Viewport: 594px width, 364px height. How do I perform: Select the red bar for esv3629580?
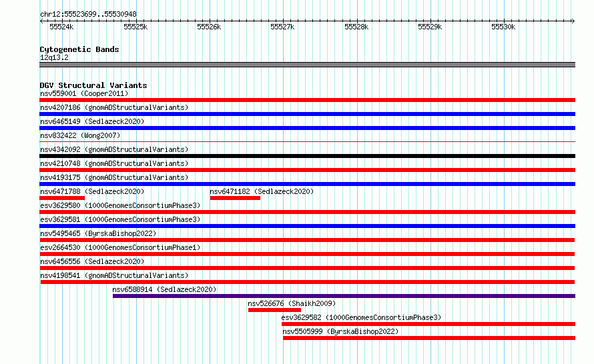(307, 212)
